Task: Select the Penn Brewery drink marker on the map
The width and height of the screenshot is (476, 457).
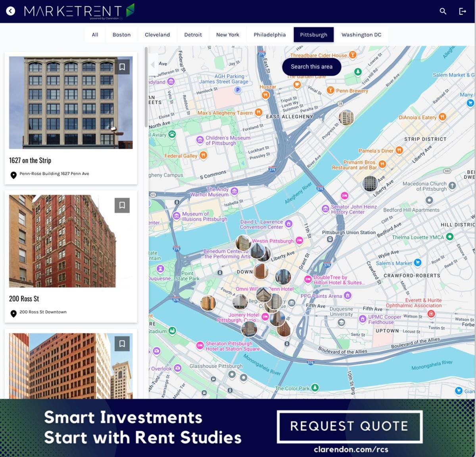Action: [x=330, y=90]
